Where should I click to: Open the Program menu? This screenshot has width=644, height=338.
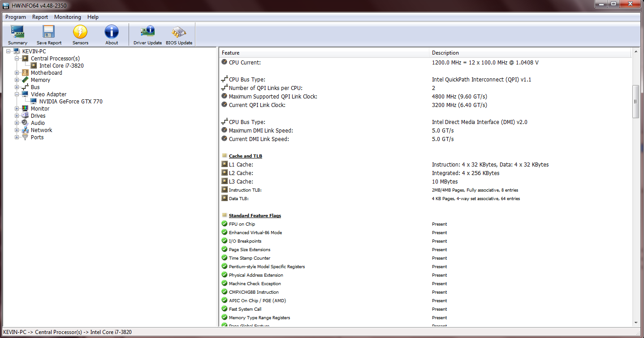point(16,17)
